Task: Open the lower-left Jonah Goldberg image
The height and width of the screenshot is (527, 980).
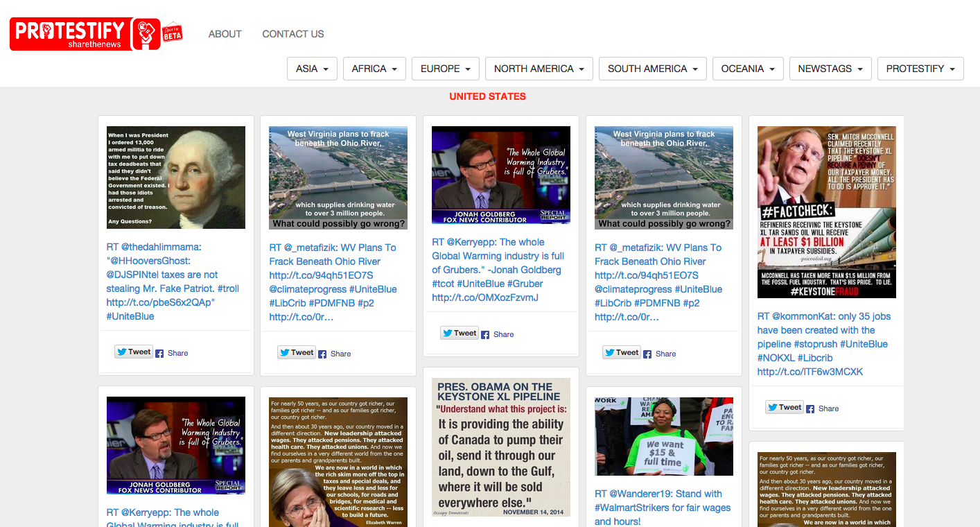Action: pyautogui.click(x=176, y=445)
